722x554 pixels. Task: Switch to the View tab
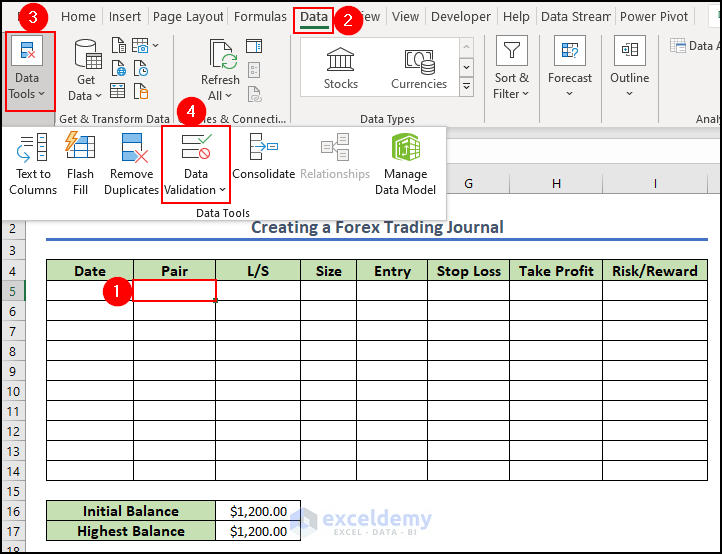point(405,17)
